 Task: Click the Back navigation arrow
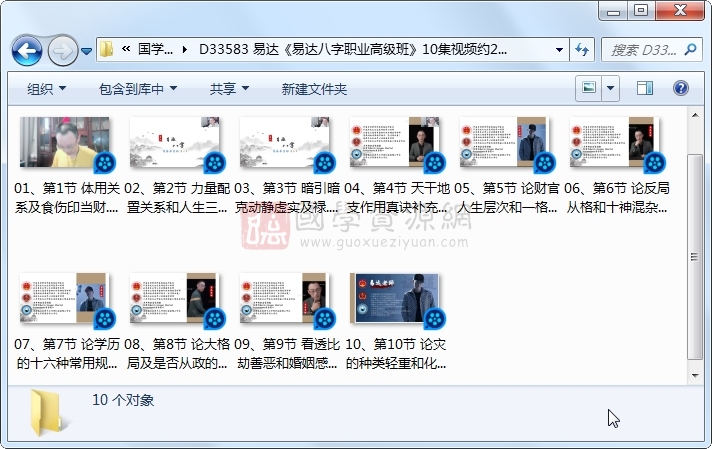click(27, 50)
